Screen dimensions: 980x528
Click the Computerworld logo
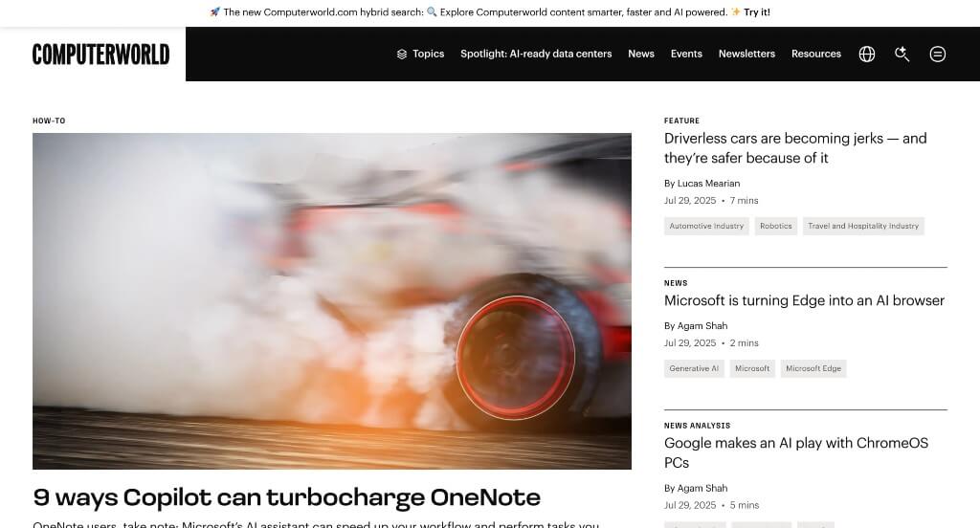[x=100, y=55]
